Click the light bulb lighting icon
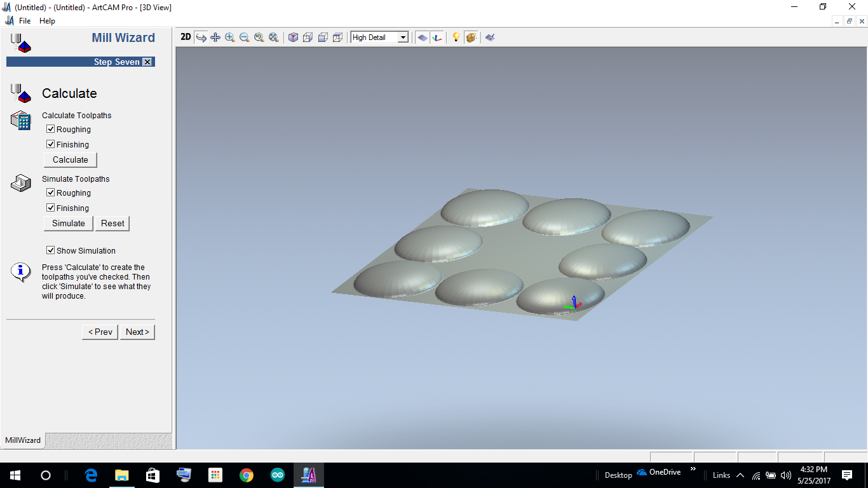The height and width of the screenshot is (488, 868). click(456, 37)
